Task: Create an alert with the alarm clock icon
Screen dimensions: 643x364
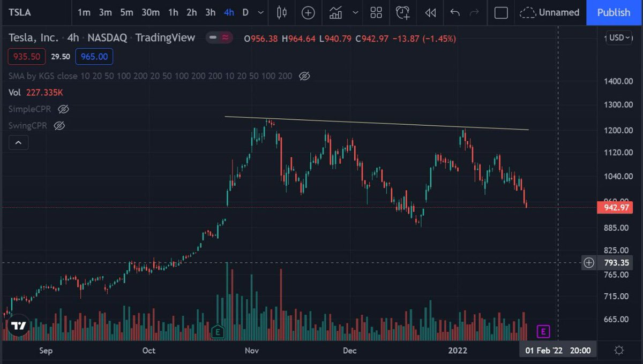Action: pyautogui.click(x=402, y=13)
